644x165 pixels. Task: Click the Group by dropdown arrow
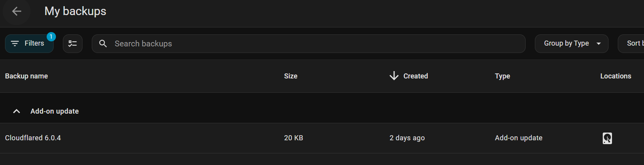[598, 44]
